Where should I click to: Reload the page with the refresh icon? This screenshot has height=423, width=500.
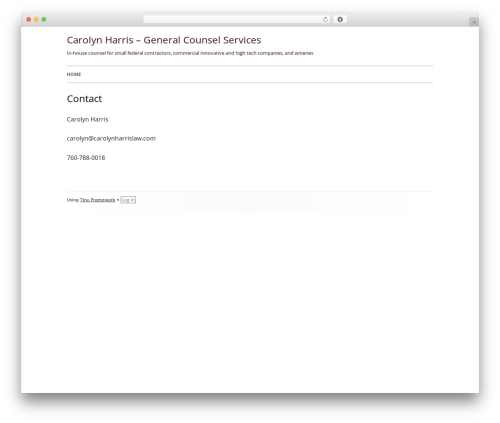click(x=325, y=19)
